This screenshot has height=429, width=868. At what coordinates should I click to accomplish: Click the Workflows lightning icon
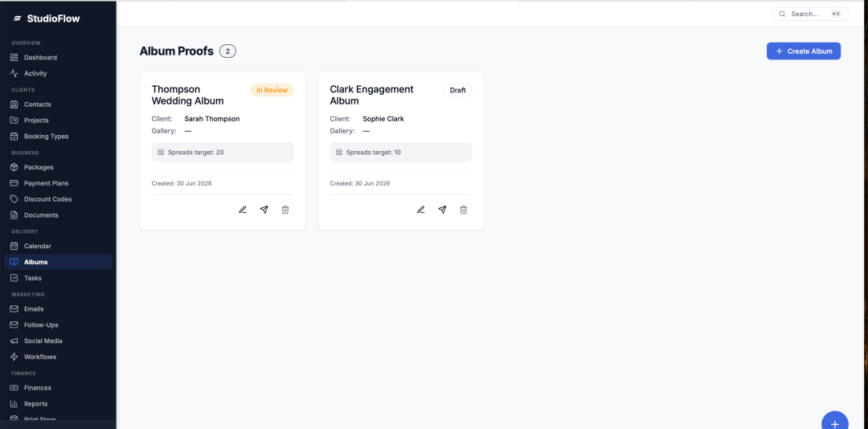point(14,357)
